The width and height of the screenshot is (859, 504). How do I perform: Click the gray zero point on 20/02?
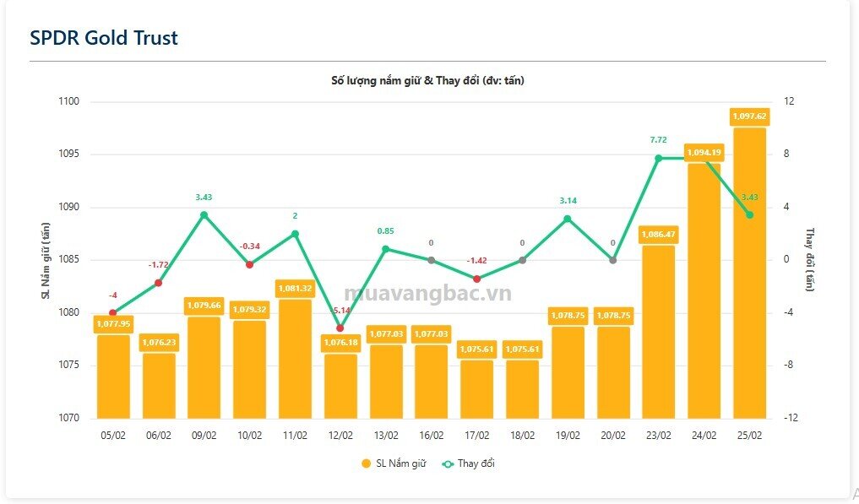[613, 260]
